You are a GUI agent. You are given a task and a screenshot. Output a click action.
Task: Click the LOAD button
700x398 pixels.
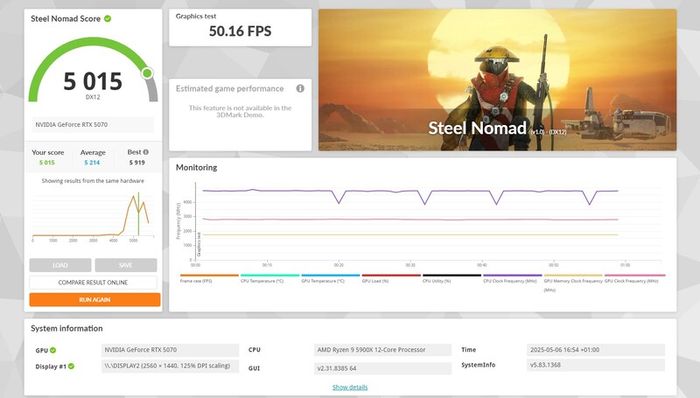(x=60, y=265)
